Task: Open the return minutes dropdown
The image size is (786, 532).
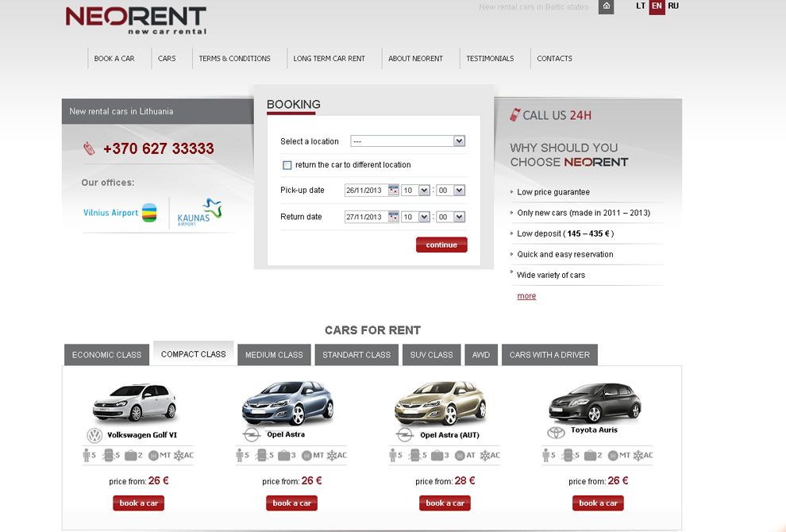Action: [x=451, y=217]
